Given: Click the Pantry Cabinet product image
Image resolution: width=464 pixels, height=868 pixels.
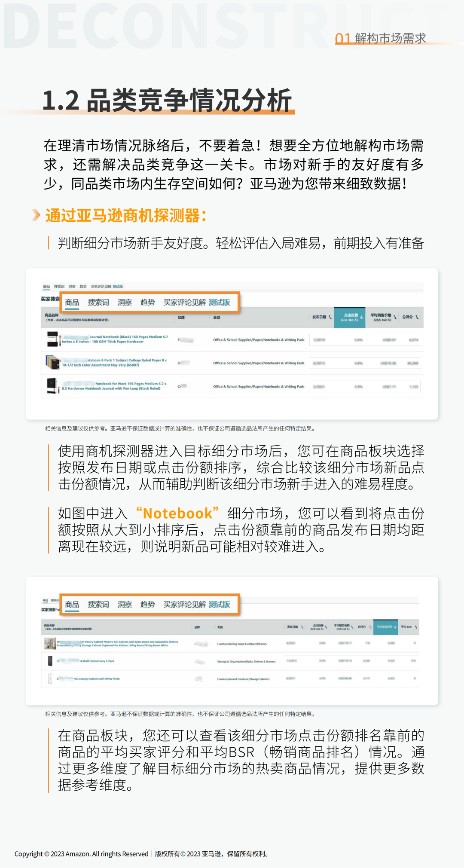Looking at the screenshot, I should (x=50, y=643).
